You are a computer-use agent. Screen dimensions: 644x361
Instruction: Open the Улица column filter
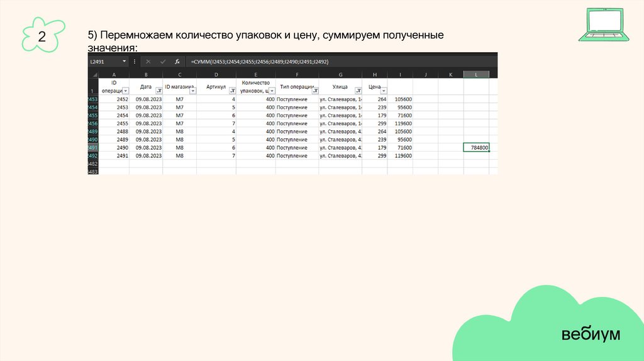click(358, 91)
